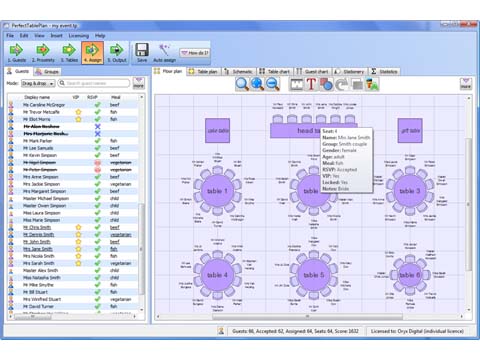Zoom out of the floor plan

pos(273,84)
